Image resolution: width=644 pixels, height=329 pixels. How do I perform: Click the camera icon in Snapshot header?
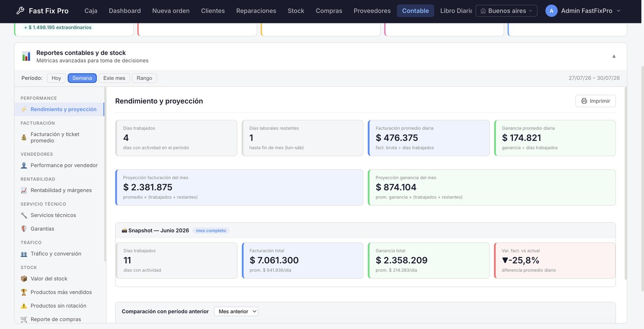click(x=124, y=231)
